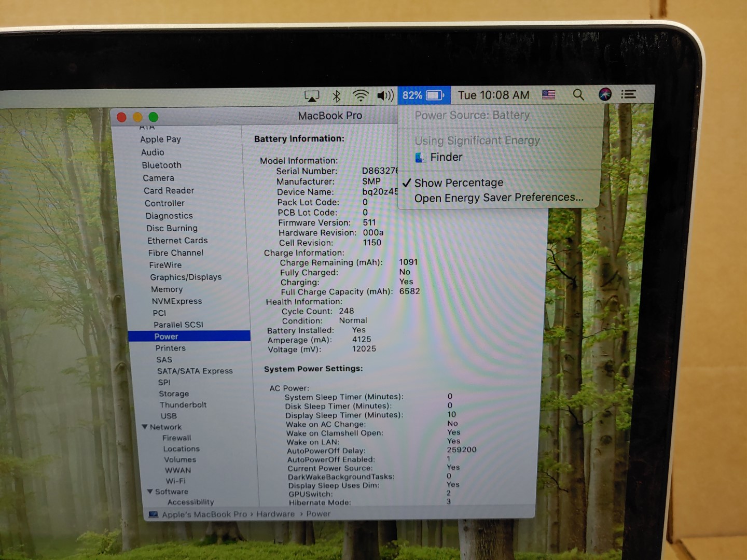This screenshot has width=747, height=560.
Task: Select PCI in the sidebar
Action: (x=159, y=313)
